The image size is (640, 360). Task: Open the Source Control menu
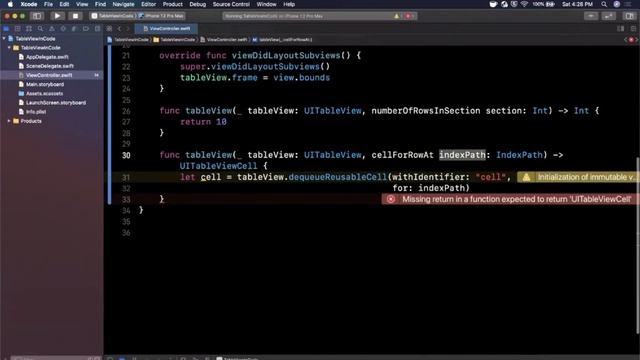pos(231,4)
